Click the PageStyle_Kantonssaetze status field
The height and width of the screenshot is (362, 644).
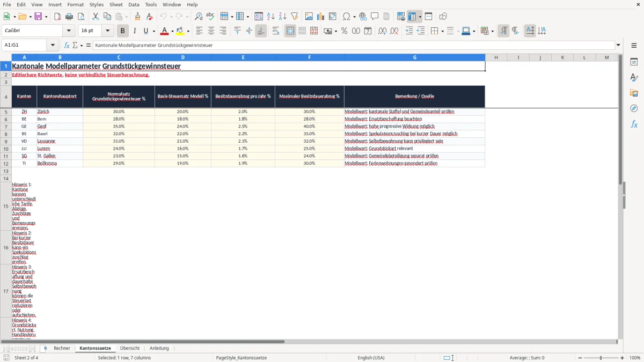241,358
